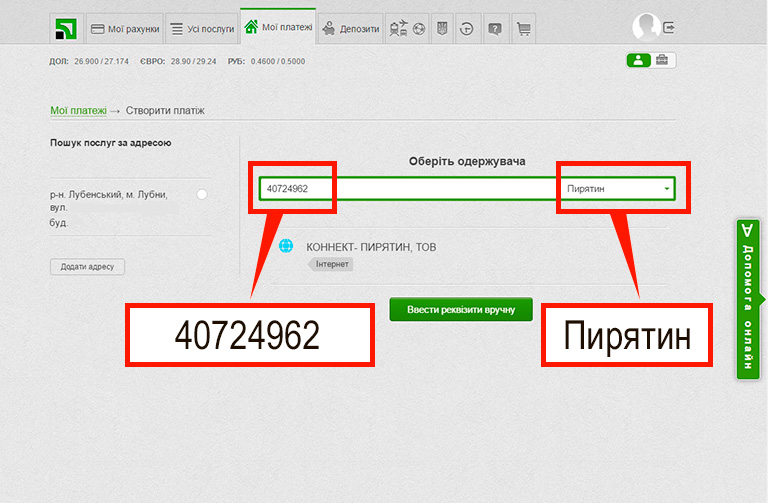Click the PrivatBank green logo
This screenshot has width=768, height=503.
coord(64,28)
